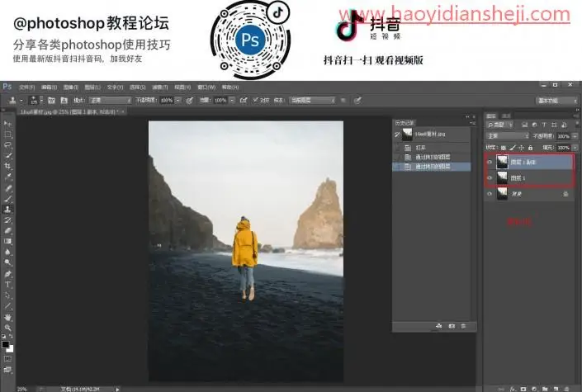Change the screen mode button
This screenshot has width=582, height=392.
point(7,370)
